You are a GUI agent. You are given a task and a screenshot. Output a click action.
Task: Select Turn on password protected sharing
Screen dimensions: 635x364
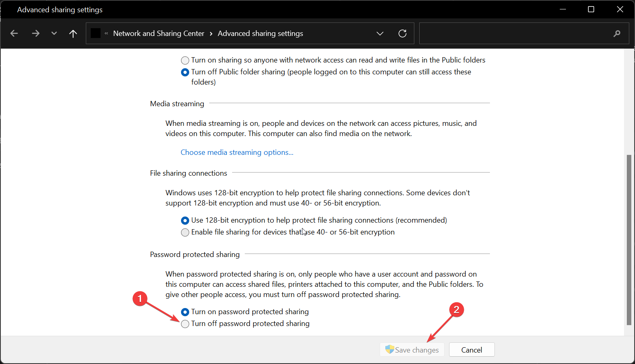[185, 312]
